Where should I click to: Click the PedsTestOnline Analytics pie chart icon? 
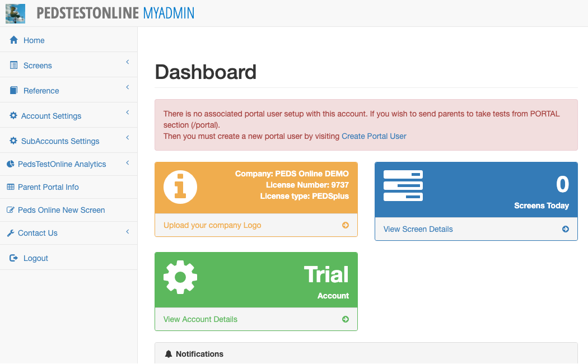[x=12, y=164]
